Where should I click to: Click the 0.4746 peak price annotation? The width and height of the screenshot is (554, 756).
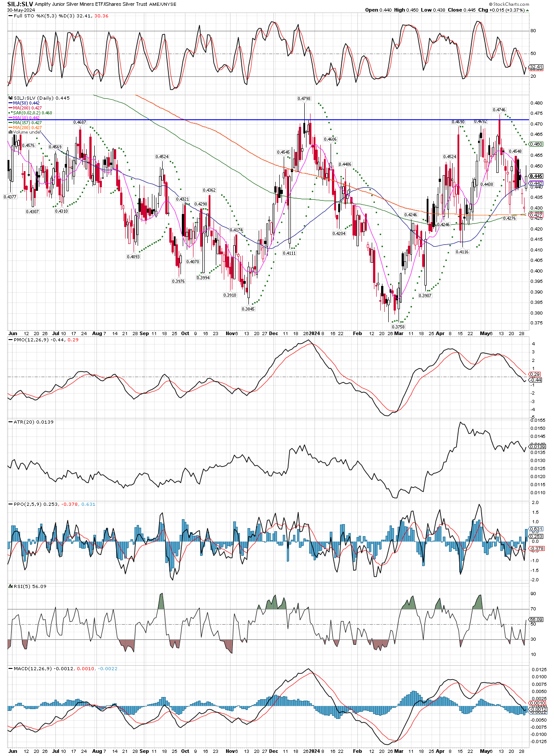click(499, 110)
